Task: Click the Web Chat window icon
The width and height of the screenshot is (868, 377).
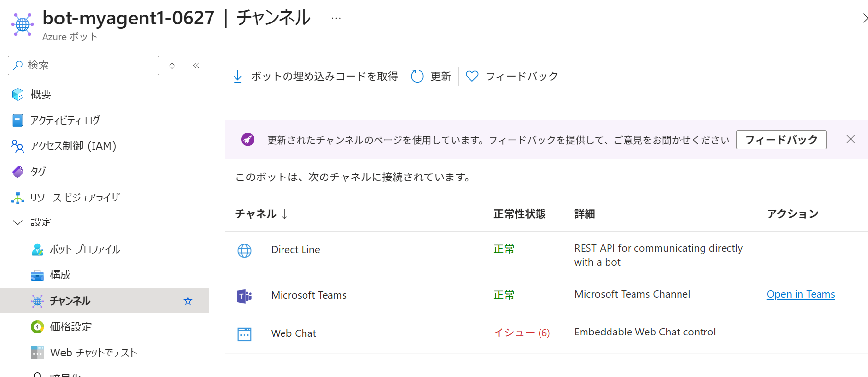Action: tap(244, 334)
